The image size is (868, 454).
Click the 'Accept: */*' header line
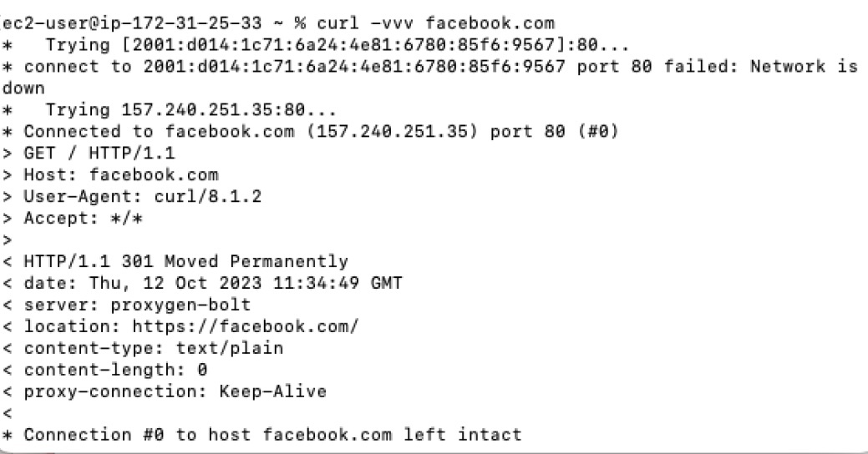(x=83, y=218)
